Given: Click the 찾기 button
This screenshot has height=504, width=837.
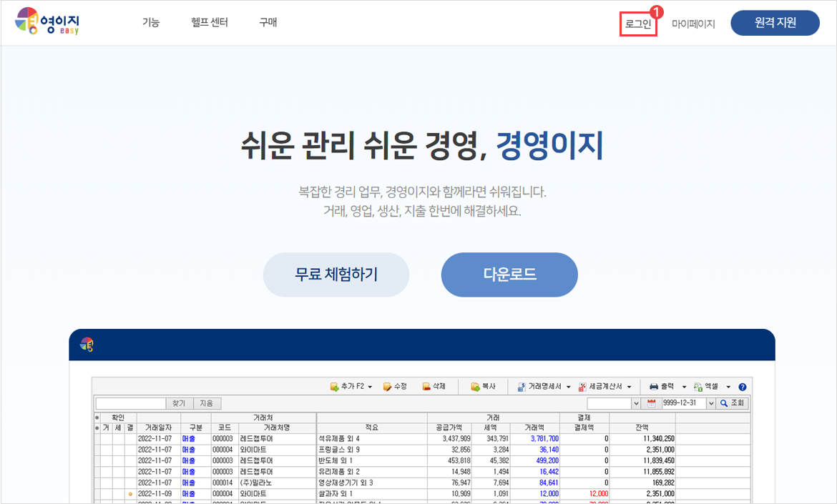Looking at the screenshot, I should pyautogui.click(x=179, y=403).
